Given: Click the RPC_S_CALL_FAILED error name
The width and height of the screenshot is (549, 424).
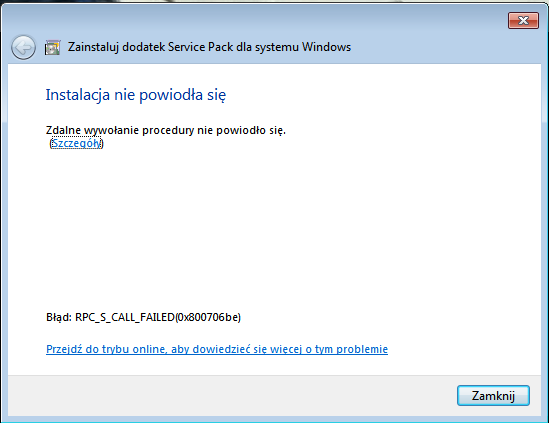Looking at the screenshot, I should tap(125, 317).
